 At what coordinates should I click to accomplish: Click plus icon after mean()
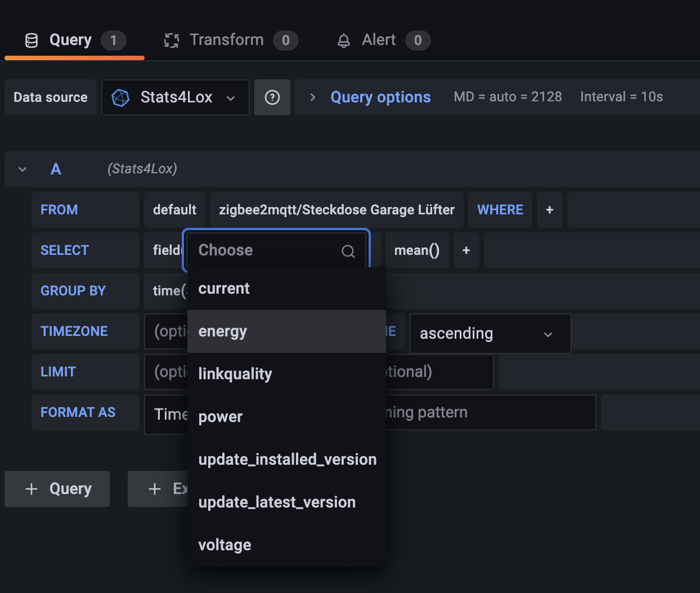[x=466, y=250]
